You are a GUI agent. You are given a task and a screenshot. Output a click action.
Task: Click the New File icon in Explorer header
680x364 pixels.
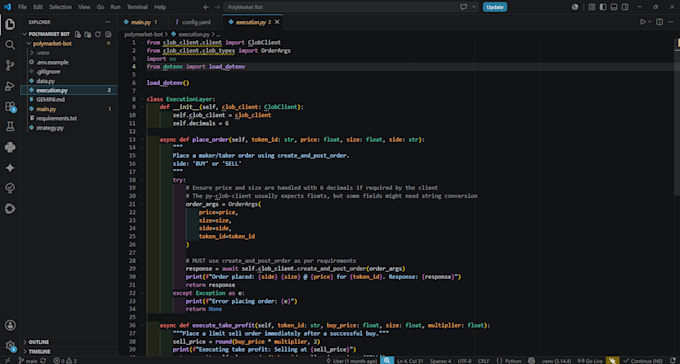[x=78, y=34]
